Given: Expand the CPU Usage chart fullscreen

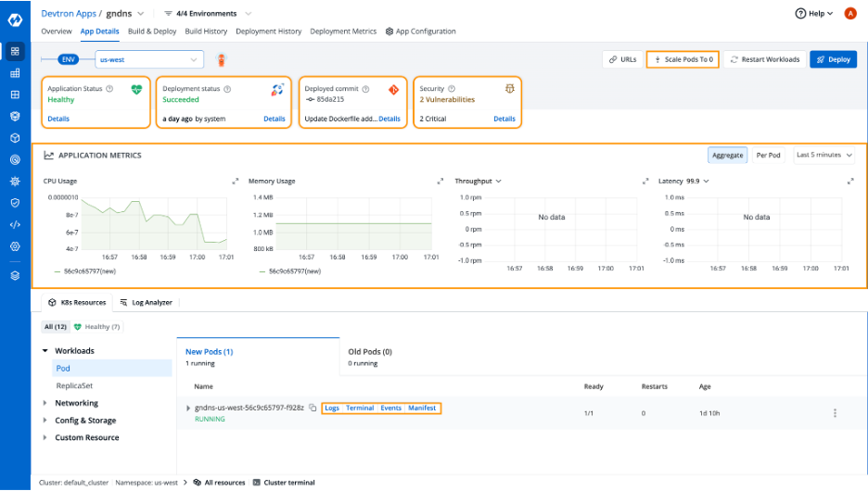Looking at the screenshot, I should point(236,182).
